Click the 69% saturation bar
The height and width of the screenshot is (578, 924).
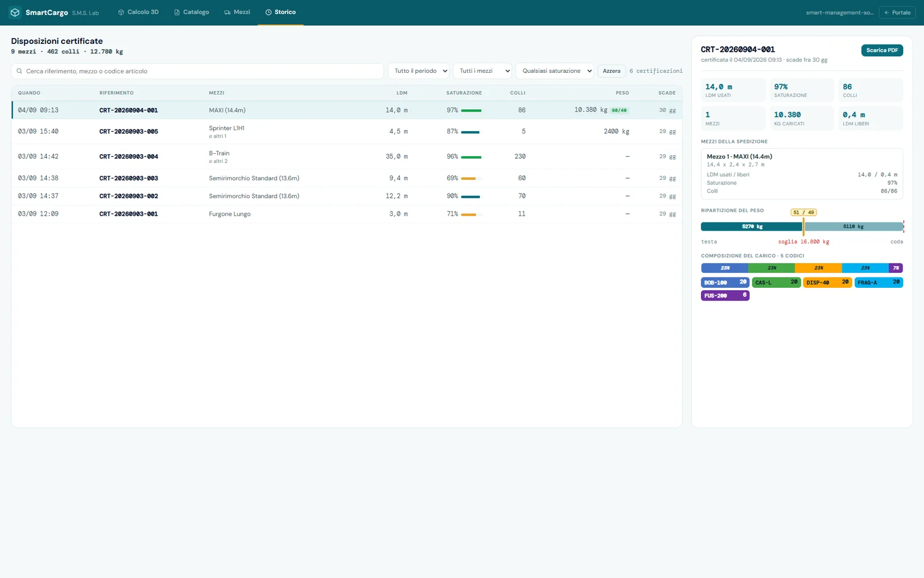coord(471,179)
